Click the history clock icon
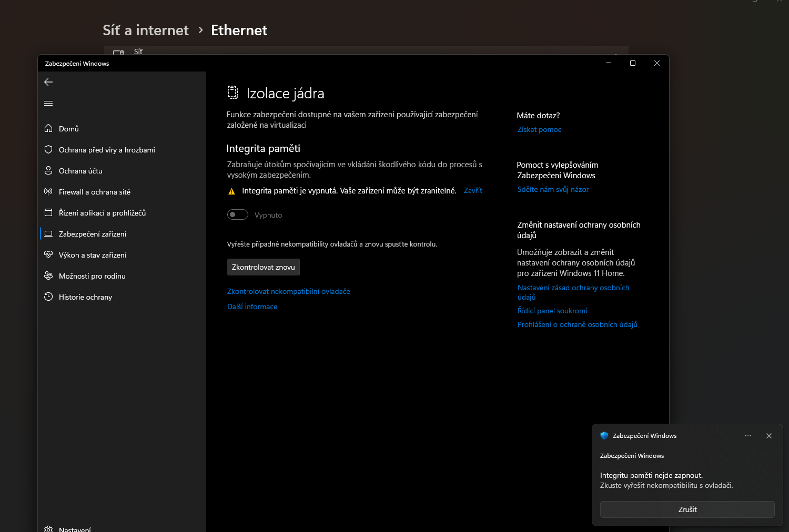 pos(48,296)
